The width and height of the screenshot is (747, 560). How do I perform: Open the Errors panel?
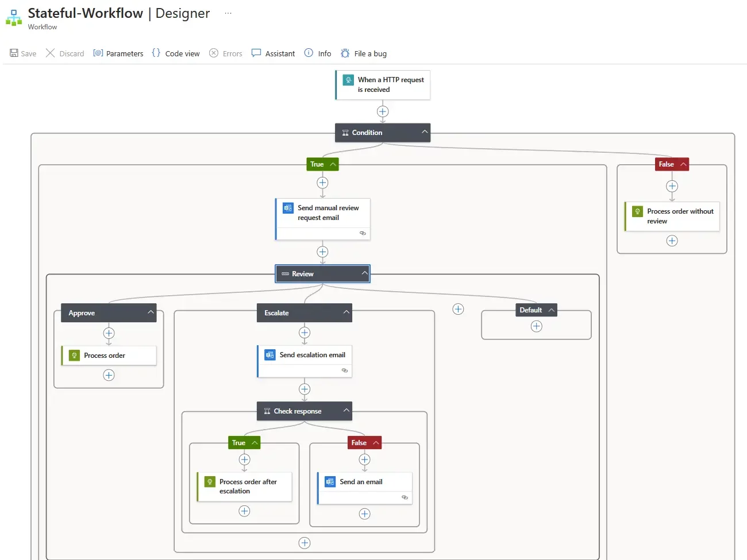[226, 53]
